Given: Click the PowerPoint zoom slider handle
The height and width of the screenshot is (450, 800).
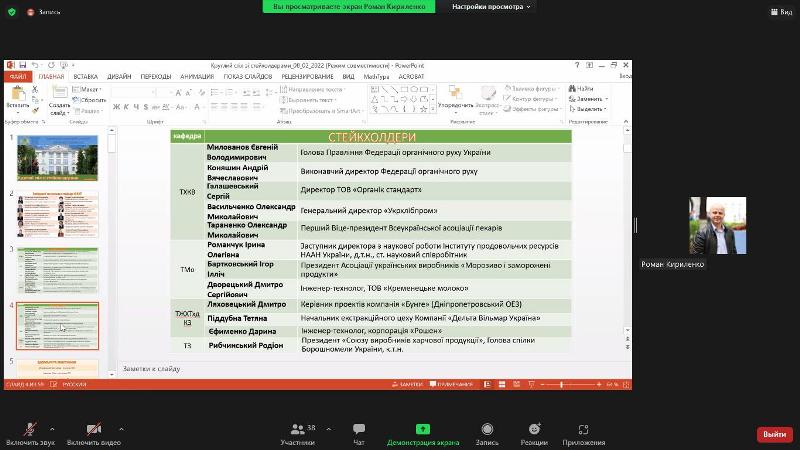Looking at the screenshot, I should tap(561, 384).
